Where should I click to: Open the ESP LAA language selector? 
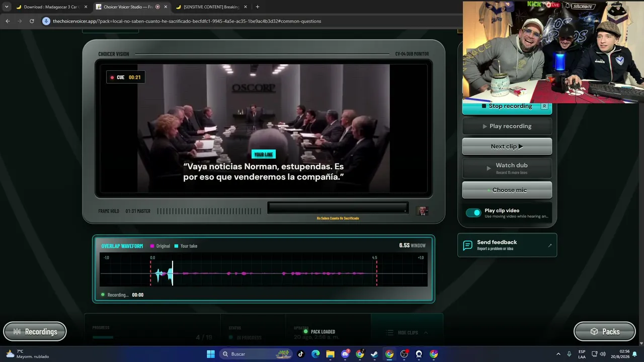click(x=582, y=354)
